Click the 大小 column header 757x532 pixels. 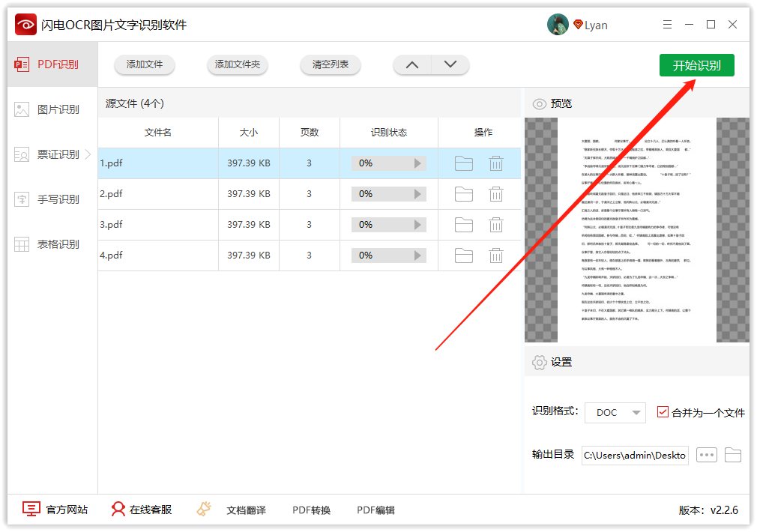[x=249, y=133]
